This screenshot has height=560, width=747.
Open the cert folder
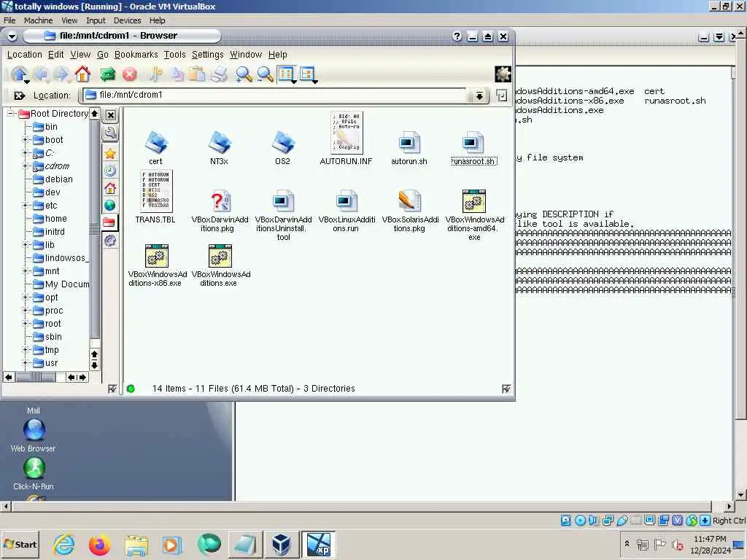tap(156, 147)
